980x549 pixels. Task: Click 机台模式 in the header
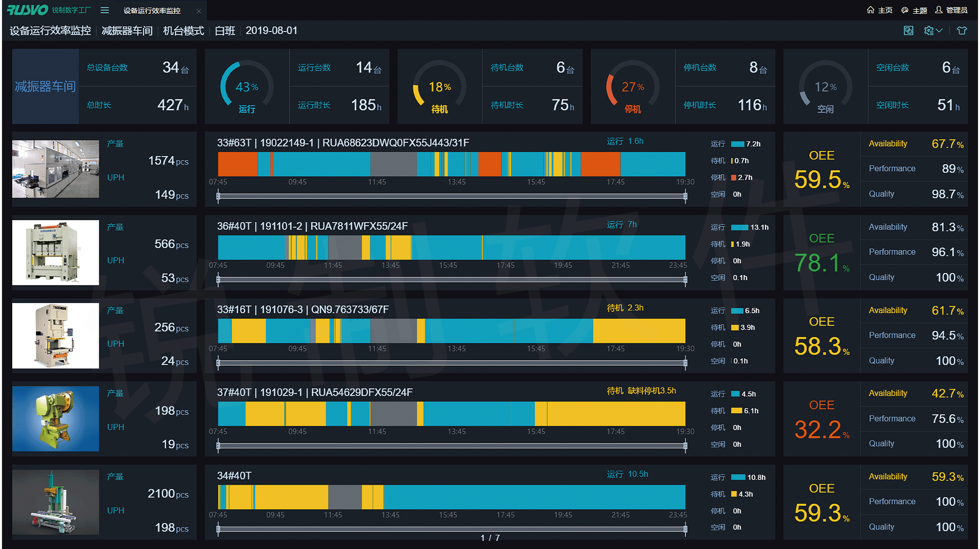(x=183, y=30)
